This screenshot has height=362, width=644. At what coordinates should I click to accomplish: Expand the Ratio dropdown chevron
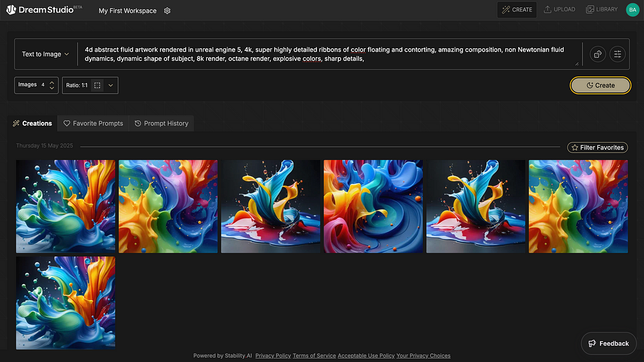click(x=111, y=85)
